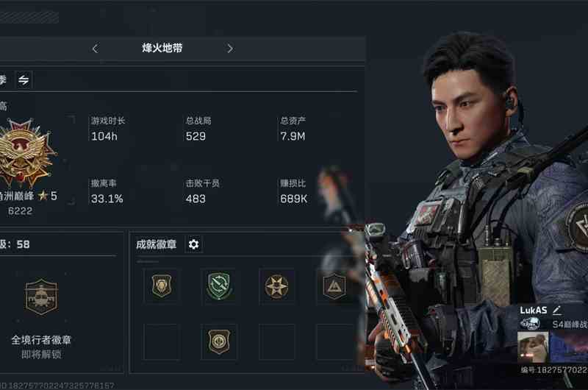
Task: Open the gold winged rank emblem
Action: coord(24,153)
